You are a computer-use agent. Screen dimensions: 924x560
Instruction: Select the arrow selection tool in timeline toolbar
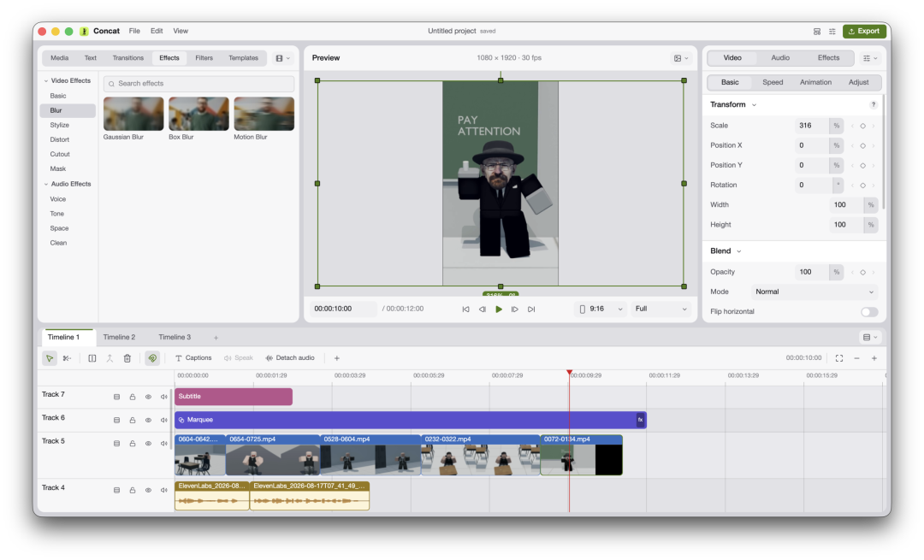(x=50, y=358)
